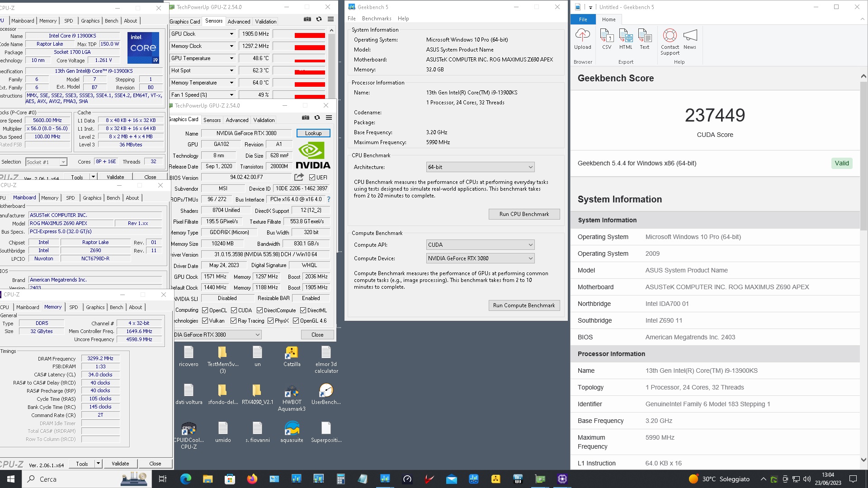Click Lookup button in GPU-Z
Image resolution: width=868 pixels, height=488 pixels.
click(x=313, y=133)
